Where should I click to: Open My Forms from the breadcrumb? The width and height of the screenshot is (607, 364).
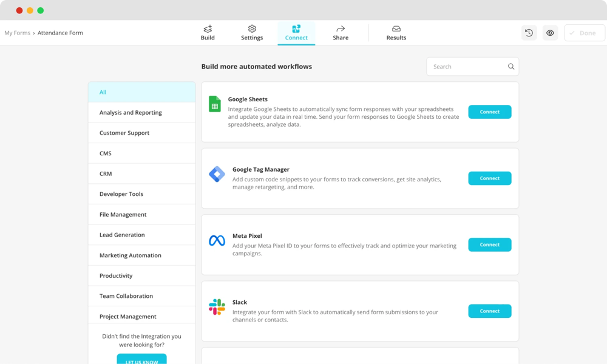[16, 33]
